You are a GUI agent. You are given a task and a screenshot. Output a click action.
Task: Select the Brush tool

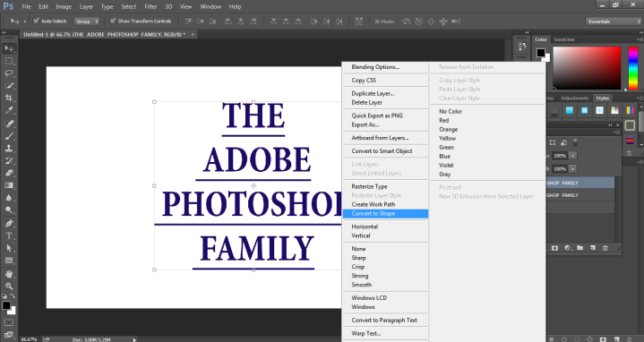9,136
